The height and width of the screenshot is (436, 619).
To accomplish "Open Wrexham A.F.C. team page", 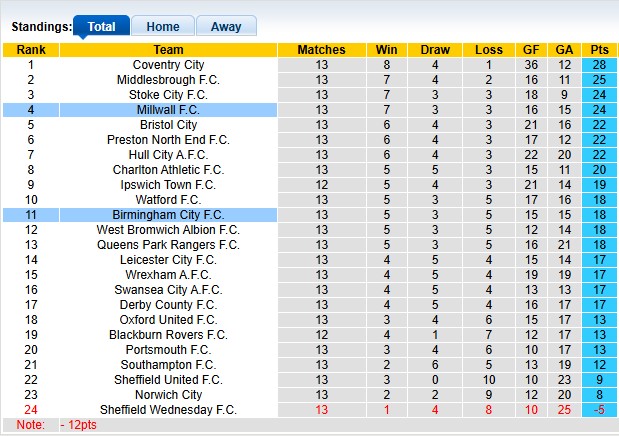I will (168, 275).
